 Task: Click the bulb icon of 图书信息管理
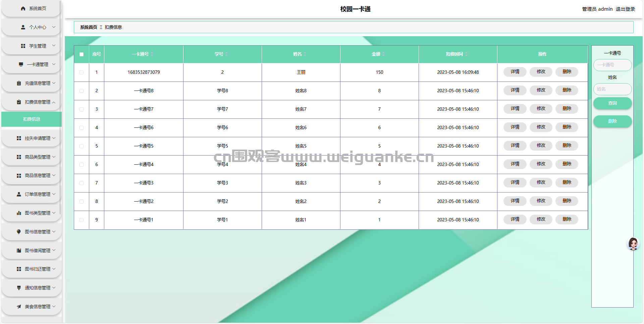[x=19, y=232]
